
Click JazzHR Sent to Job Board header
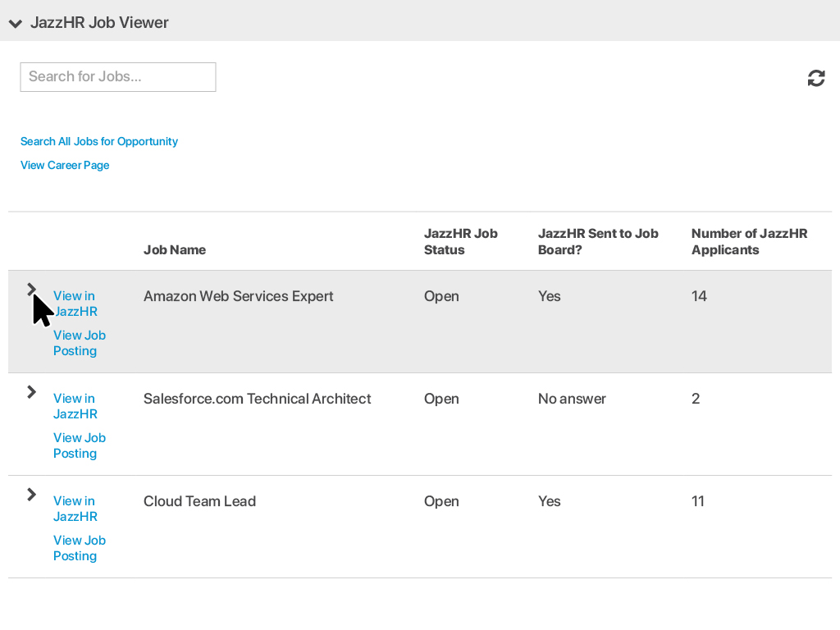598,242
